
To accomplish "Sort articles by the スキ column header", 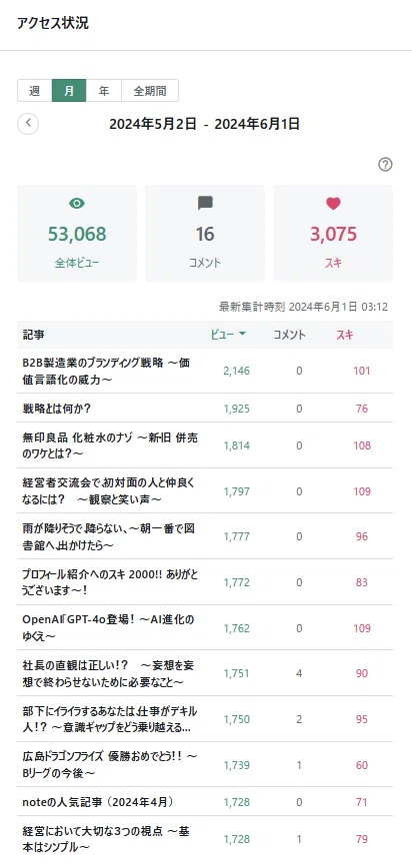I will (x=345, y=335).
